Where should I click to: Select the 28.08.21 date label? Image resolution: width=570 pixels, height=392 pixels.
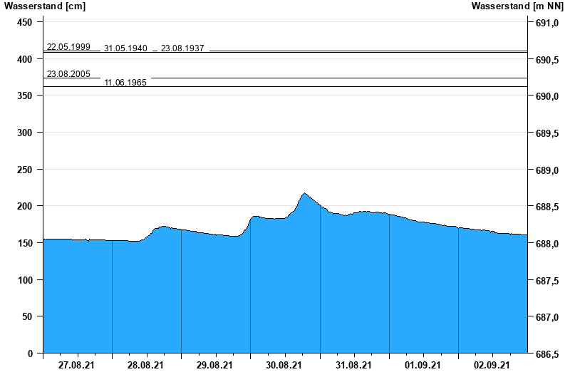point(145,366)
